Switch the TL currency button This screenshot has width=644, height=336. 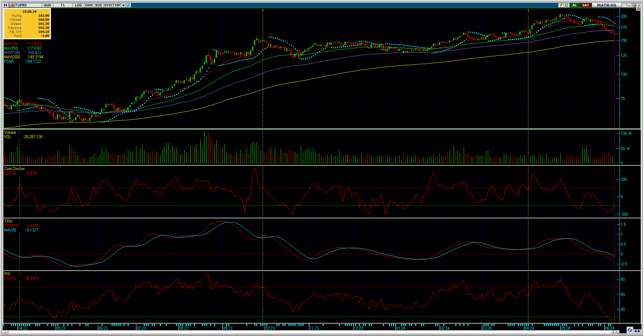click(63, 5)
